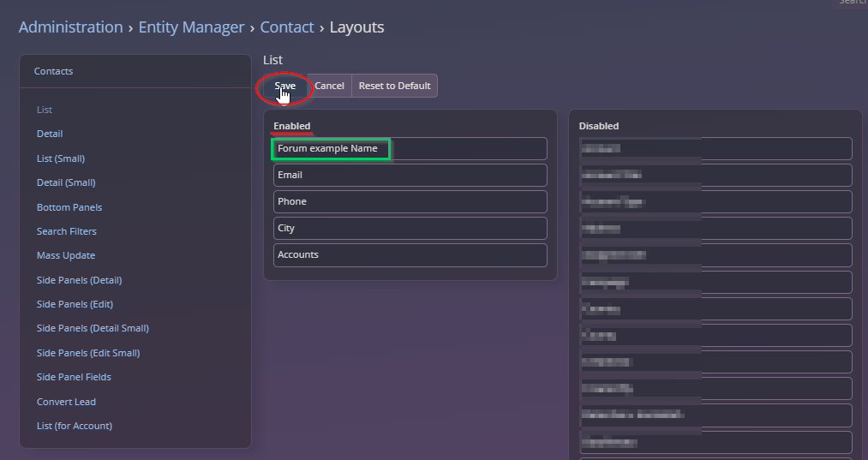Select the List layout

pos(45,110)
